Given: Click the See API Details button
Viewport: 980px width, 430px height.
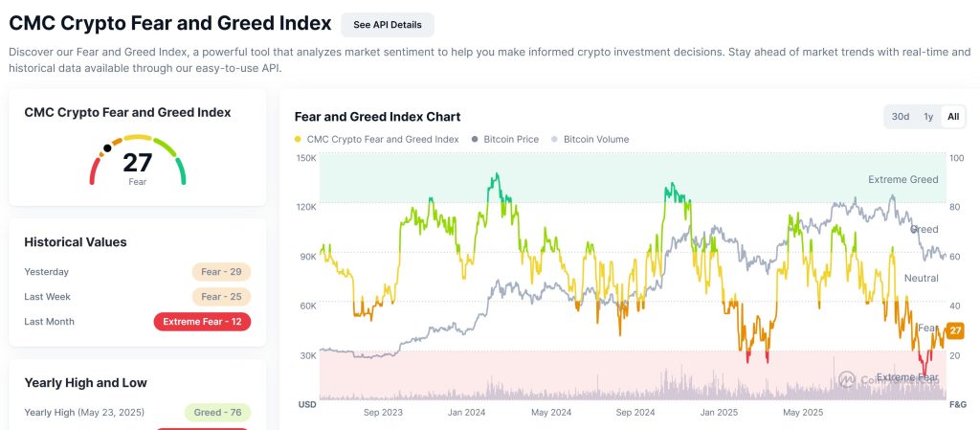Looking at the screenshot, I should 387,24.
